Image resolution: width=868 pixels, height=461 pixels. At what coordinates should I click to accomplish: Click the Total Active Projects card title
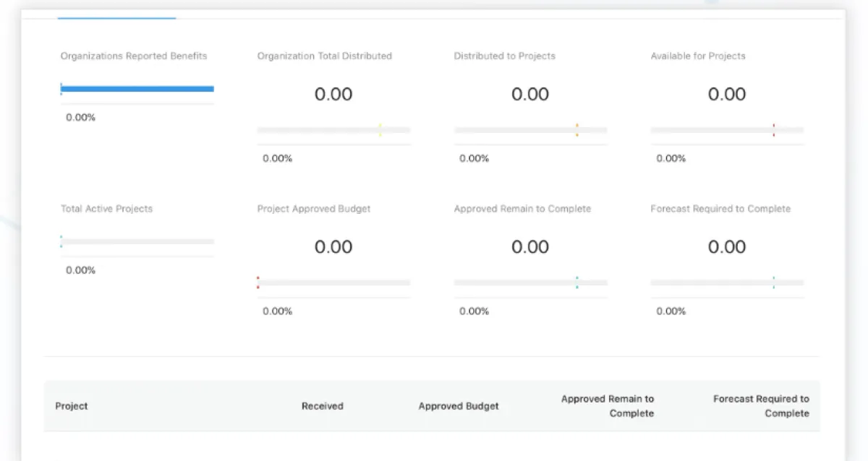107,209
